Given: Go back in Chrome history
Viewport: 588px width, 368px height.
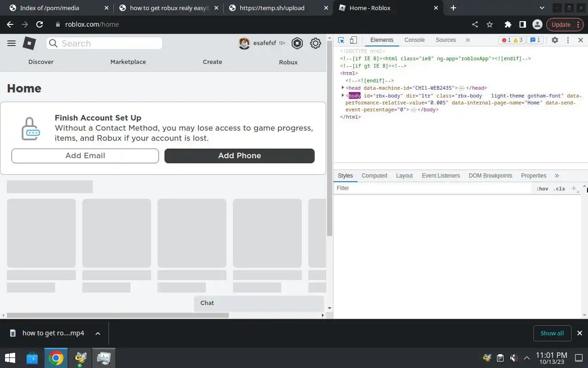Looking at the screenshot, I should coord(10,24).
